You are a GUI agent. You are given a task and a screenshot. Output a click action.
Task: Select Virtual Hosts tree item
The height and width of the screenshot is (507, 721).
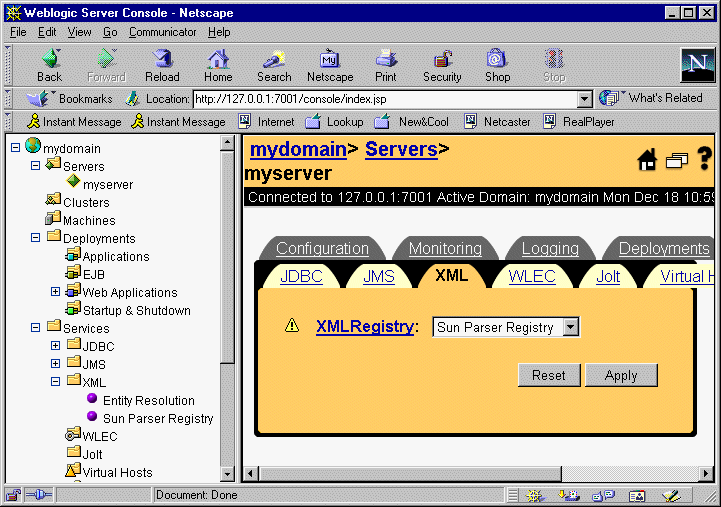click(x=117, y=473)
